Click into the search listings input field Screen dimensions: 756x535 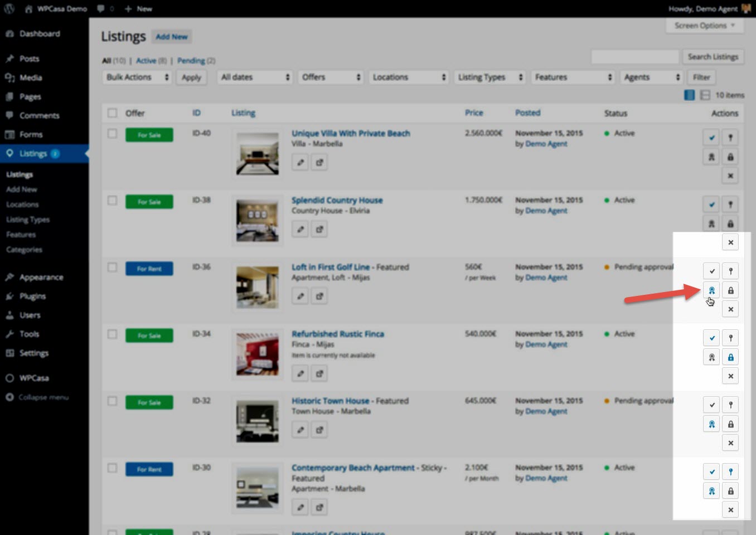pos(635,57)
